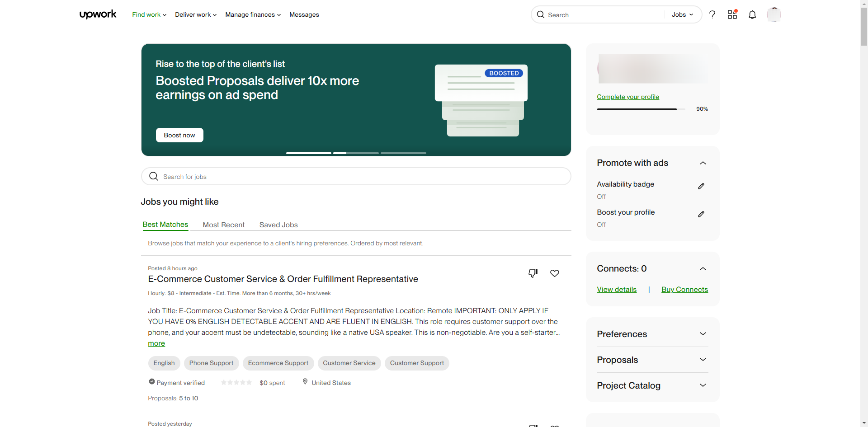Viewport: 868px width, 427px height.
Task: Focus the top Search input field
Action: (605, 15)
